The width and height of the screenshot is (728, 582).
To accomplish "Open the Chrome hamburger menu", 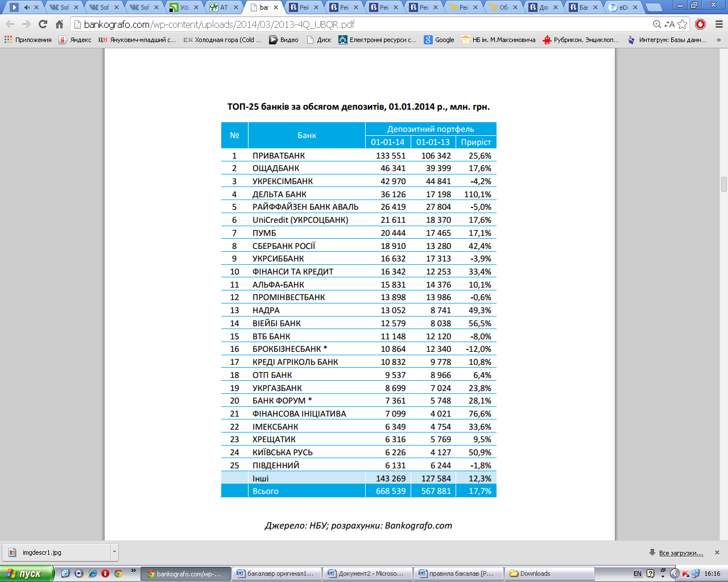I will [x=718, y=24].
